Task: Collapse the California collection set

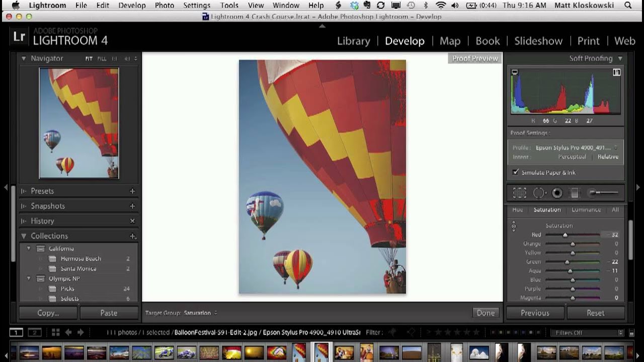Action: [x=29, y=248]
